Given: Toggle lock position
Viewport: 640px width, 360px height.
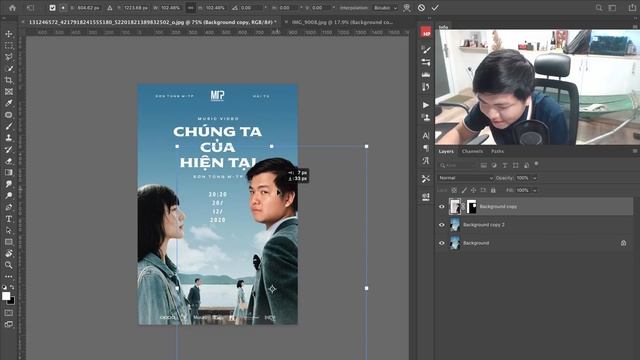Looking at the screenshot, I should tap(473, 190).
